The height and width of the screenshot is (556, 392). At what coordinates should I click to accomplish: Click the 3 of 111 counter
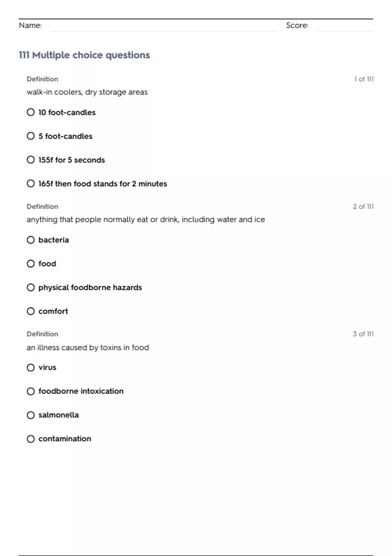tap(363, 334)
